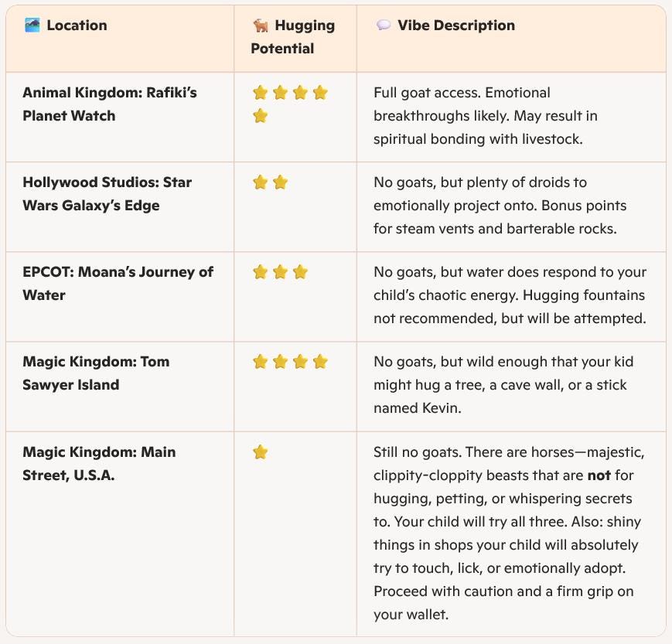
Task: Click third star in Moana's Journey of Water row
Action: point(301,271)
